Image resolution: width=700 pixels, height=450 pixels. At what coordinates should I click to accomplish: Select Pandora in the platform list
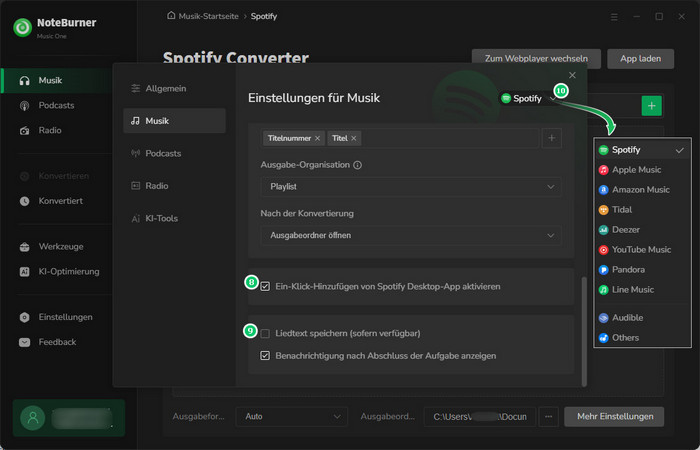click(642, 270)
